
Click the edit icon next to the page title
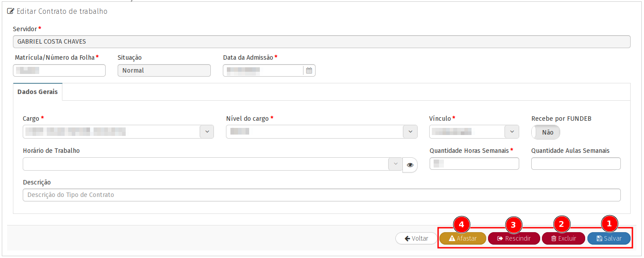click(11, 11)
